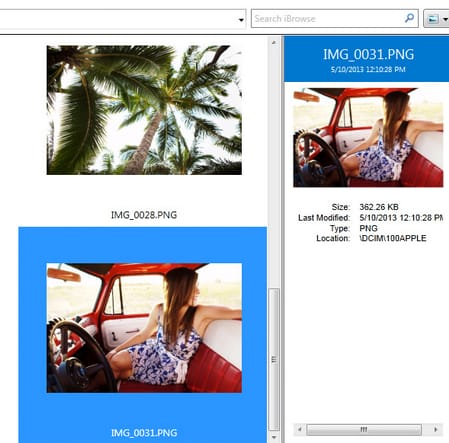Click the \DCIM\100APPLE location value
The width and height of the screenshot is (449, 443).
coord(393,238)
